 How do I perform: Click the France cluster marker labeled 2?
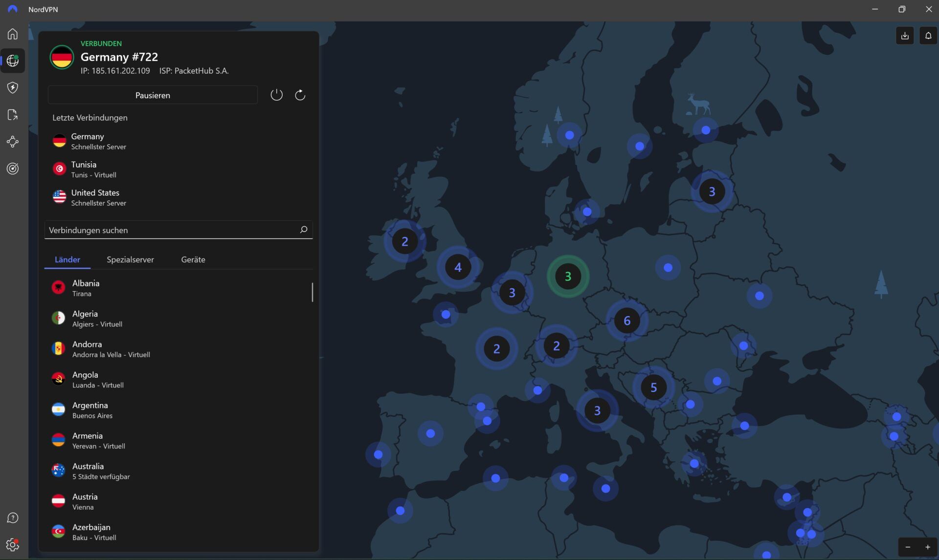[x=496, y=349]
